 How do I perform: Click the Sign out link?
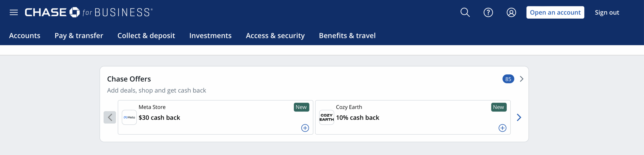tap(607, 12)
